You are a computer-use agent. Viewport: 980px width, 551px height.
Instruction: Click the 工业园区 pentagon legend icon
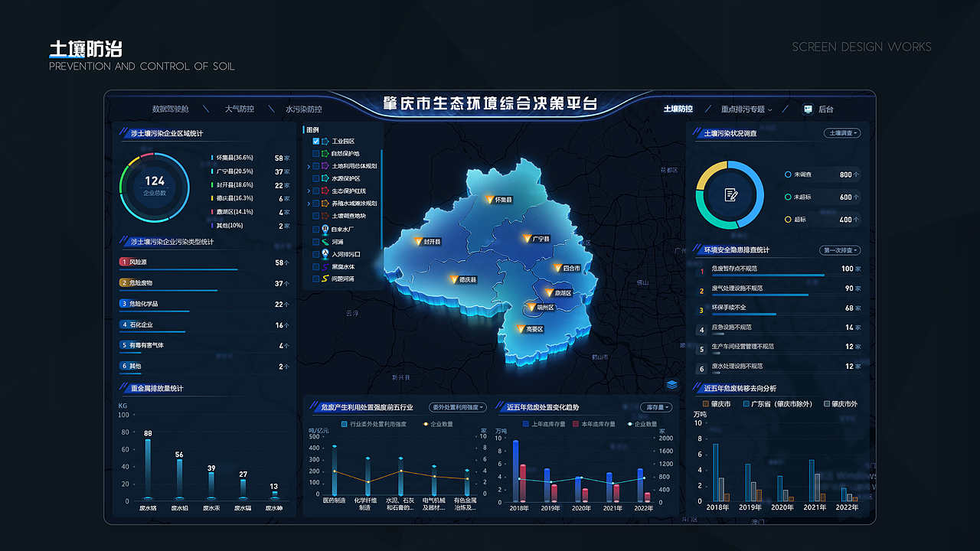click(325, 142)
